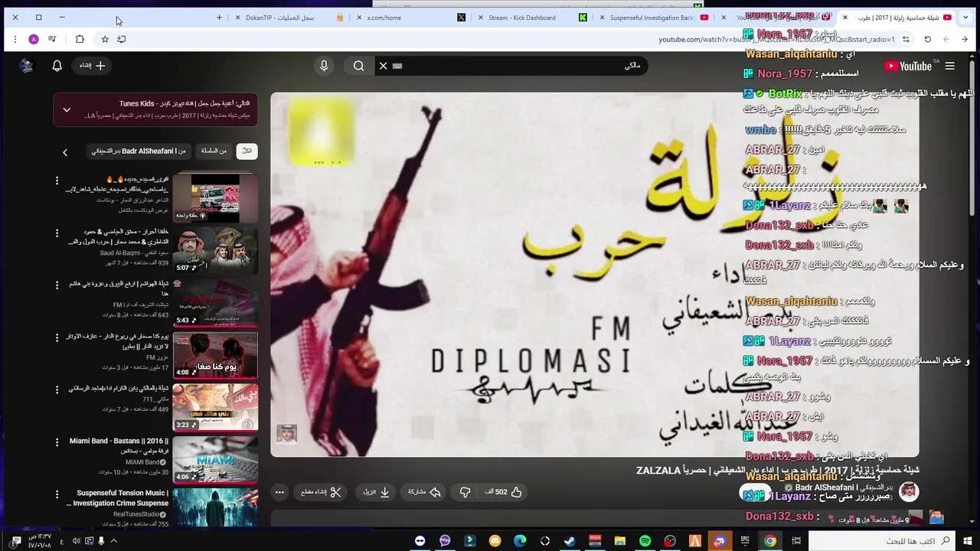Select the 'من Badr AlSheafani' filter chip

[139, 151]
